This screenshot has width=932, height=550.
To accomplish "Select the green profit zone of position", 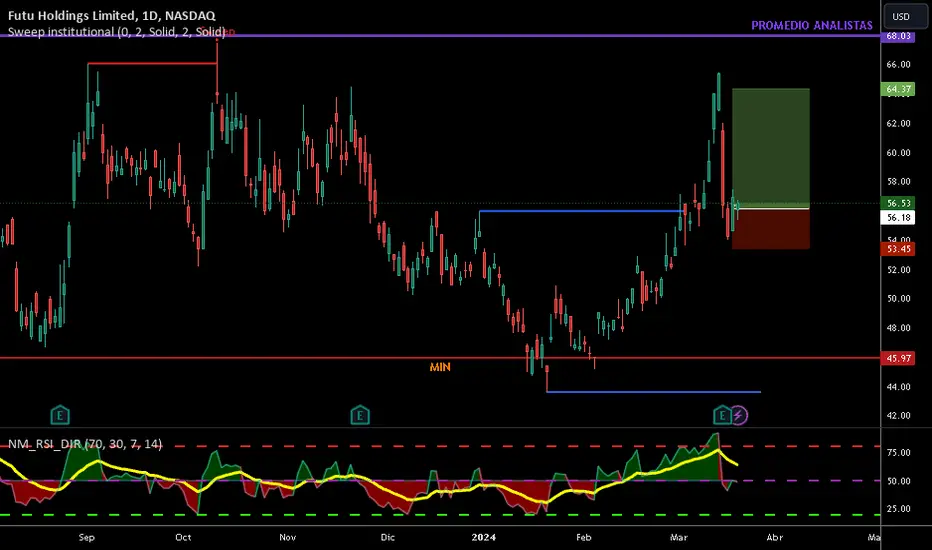I will coord(771,147).
